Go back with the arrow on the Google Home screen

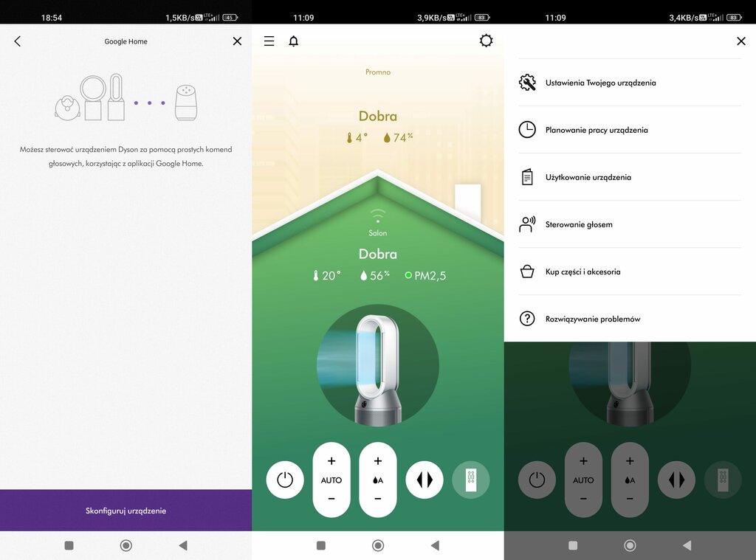pos(18,41)
